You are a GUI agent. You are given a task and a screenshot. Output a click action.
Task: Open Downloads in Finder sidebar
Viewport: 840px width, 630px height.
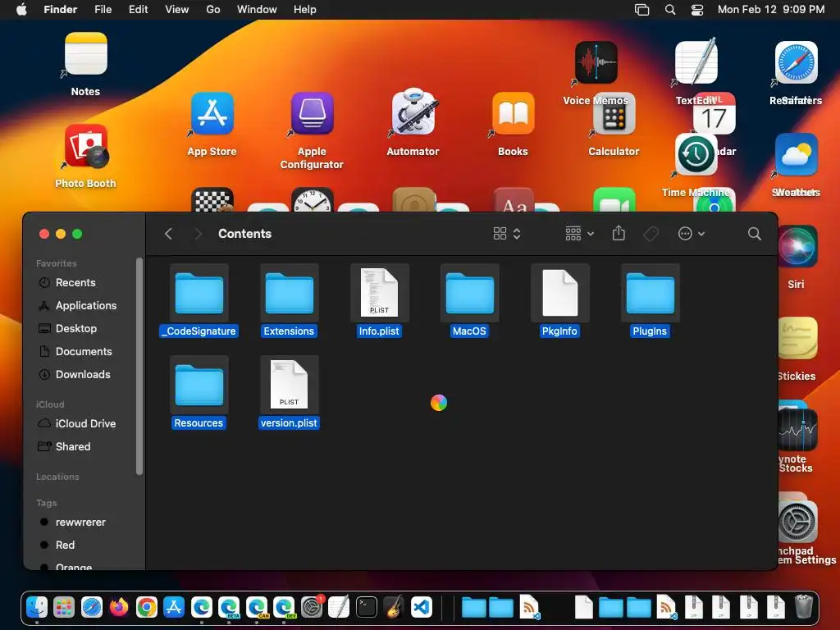pyautogui.click(x=83, y=374)
